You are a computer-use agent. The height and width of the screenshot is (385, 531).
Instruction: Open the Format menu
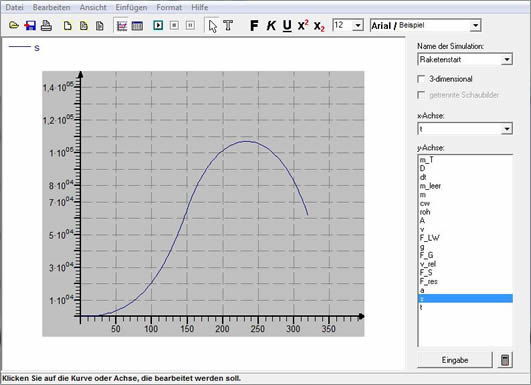(169, 7)
